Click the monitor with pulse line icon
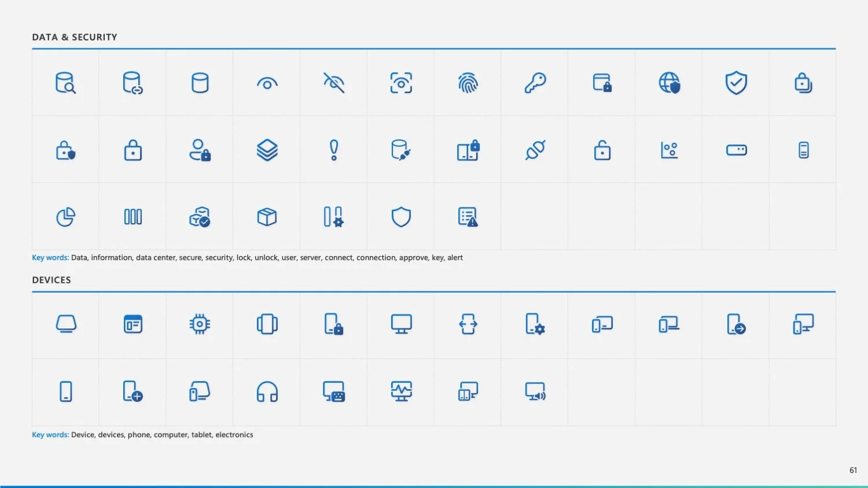868x488 pixels. coord(401,391)
